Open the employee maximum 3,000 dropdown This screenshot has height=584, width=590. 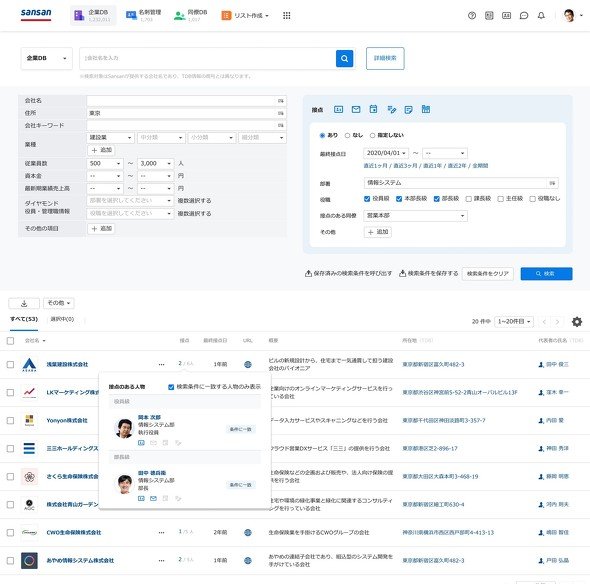(156, 164)
